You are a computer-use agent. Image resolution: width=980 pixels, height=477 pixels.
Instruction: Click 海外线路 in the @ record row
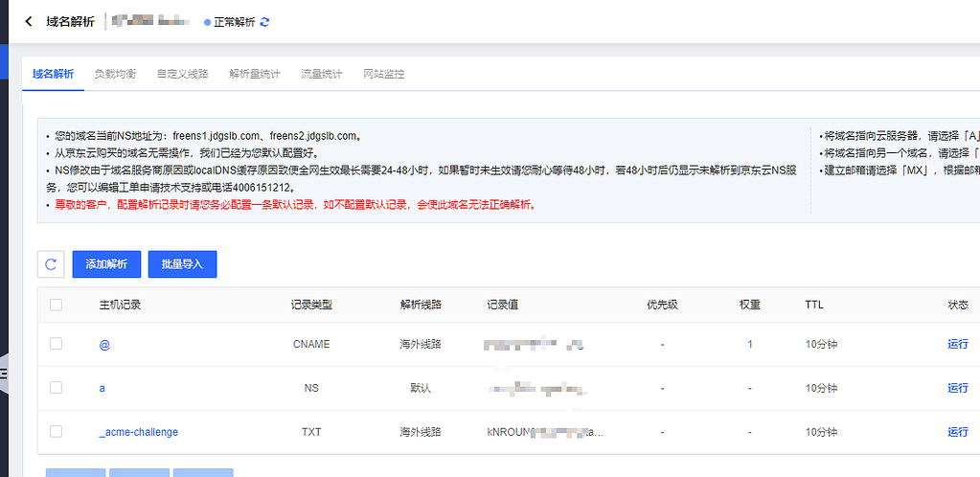coord(421,344)
